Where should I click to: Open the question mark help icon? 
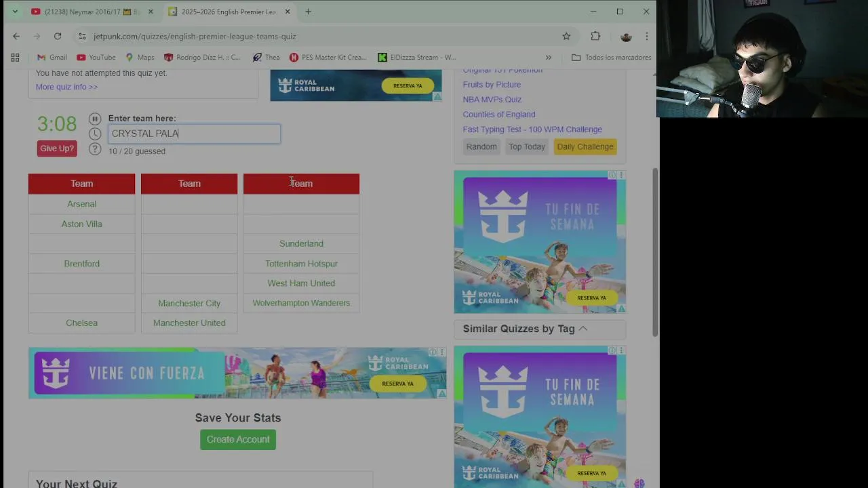tap(95, 149)
